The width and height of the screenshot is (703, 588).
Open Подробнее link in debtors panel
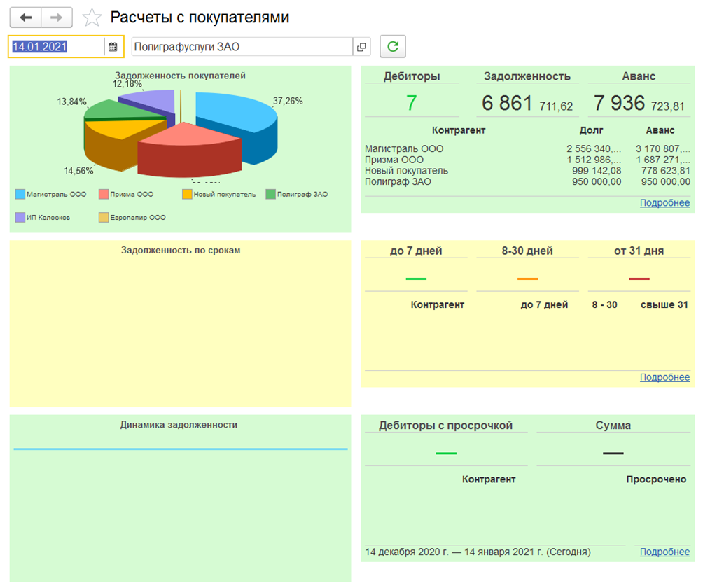click(x=664, y=203)
